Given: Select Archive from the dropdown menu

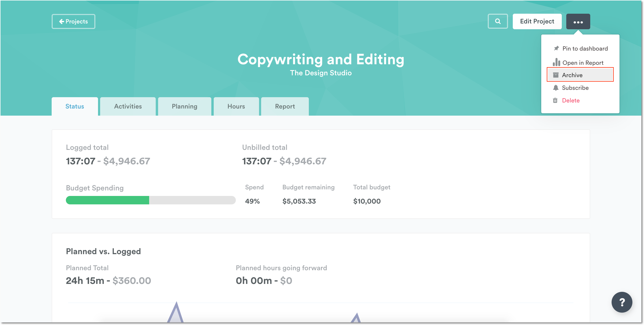Looking at the screenshot, I should (572, 75).
